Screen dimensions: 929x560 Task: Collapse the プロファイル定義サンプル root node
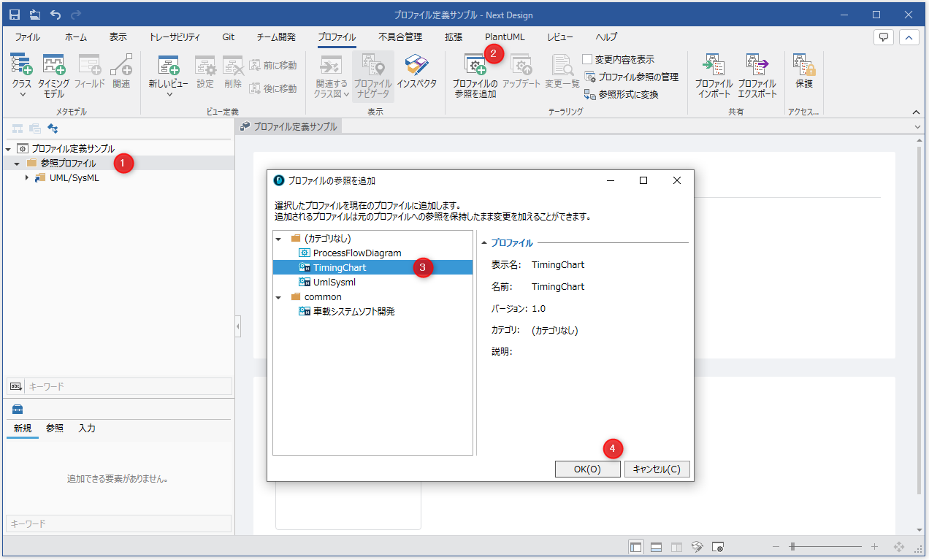[x=8, y=148]
